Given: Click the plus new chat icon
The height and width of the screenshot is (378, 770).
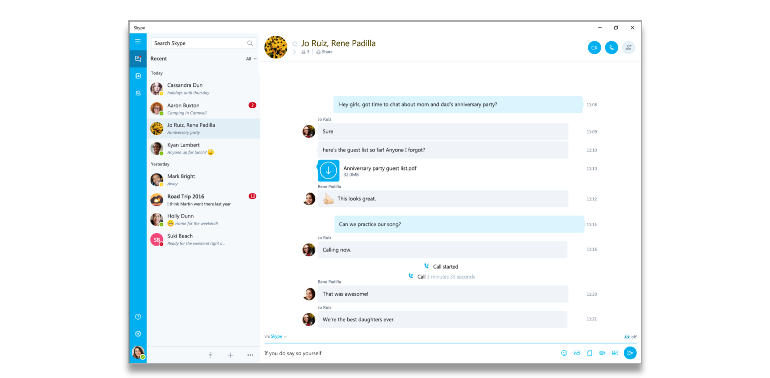Looking at the screenshot, I should tap(230, 355).
